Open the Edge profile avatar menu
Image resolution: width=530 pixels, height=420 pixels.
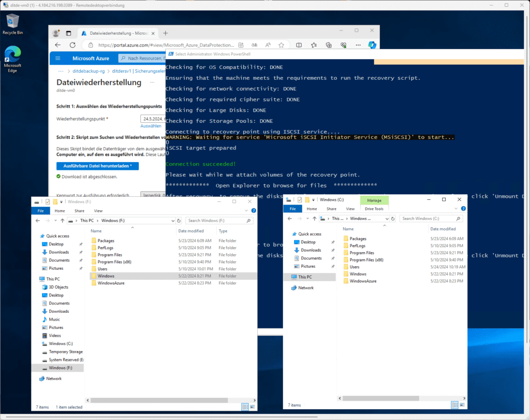coord(56,33)
